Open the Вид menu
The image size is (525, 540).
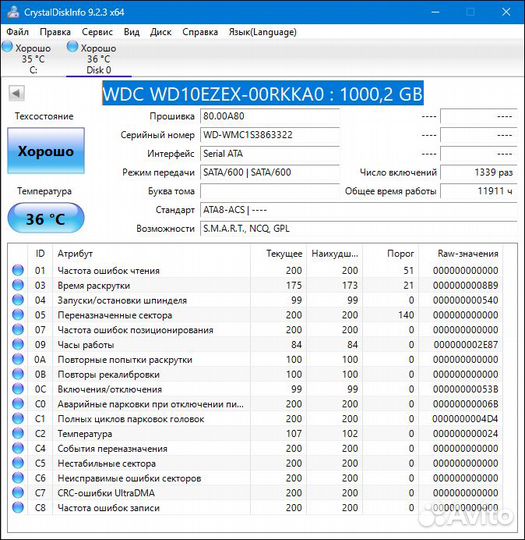coord(132,32)
